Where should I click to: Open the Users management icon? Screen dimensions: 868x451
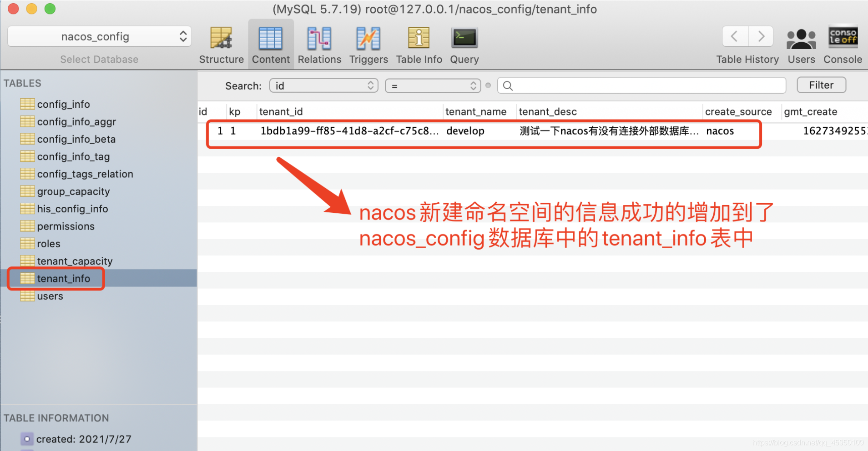pos(801,39)
